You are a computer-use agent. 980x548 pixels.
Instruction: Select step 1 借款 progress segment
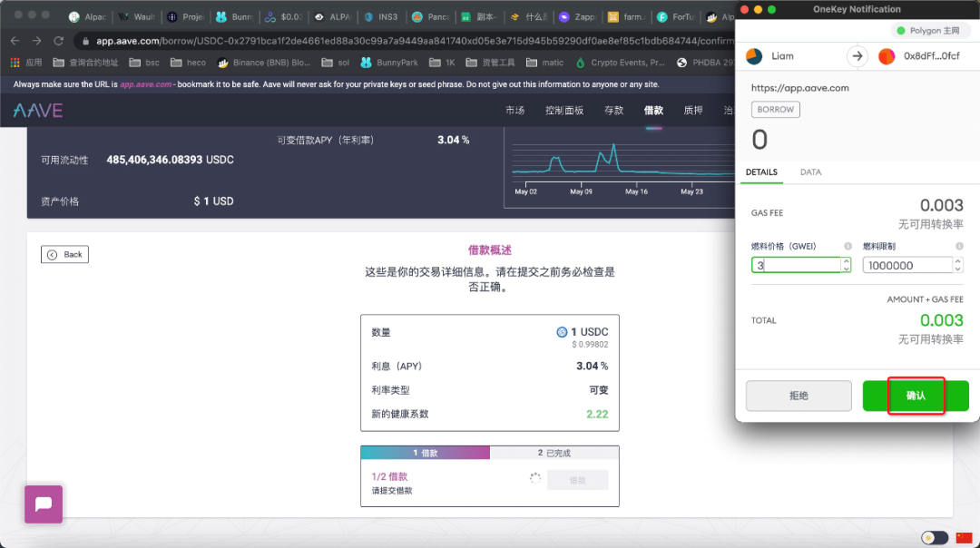[x=425, y=453]
